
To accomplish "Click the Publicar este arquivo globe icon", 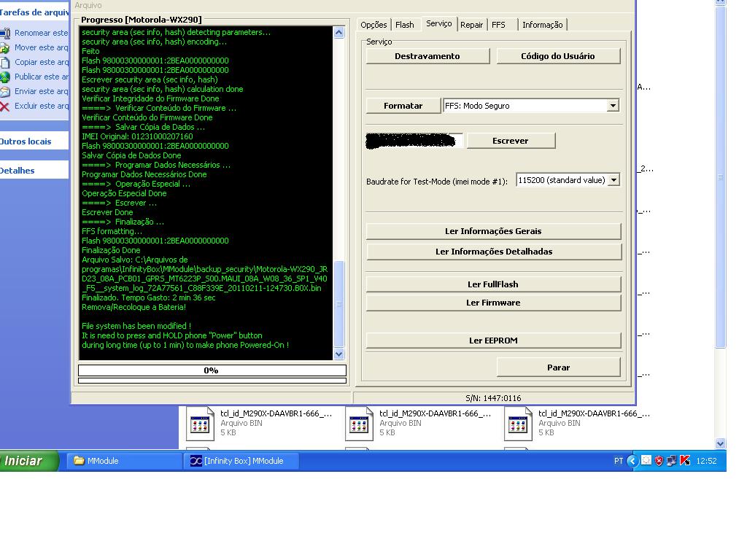I will tap(5, 77).
